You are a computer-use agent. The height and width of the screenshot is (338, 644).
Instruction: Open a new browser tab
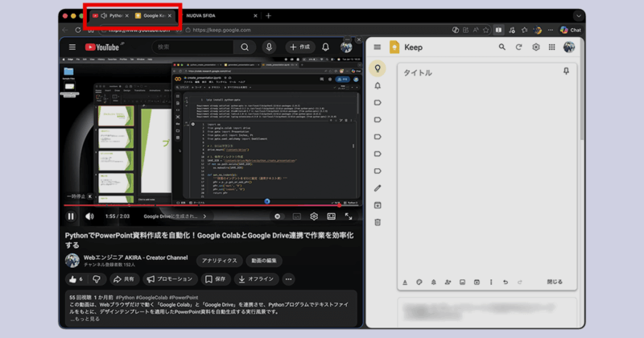click(x=268, y=15)
